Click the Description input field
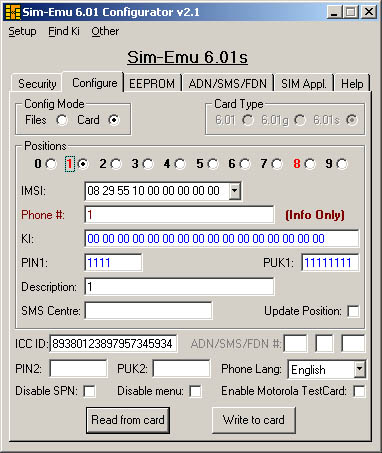 point(179,287)
